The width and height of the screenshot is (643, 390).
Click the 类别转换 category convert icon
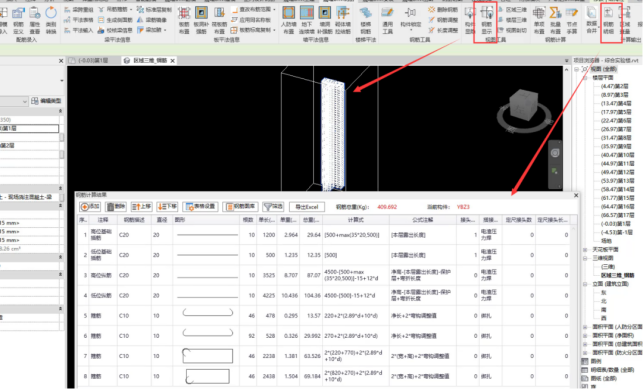[x=51, y=21]
